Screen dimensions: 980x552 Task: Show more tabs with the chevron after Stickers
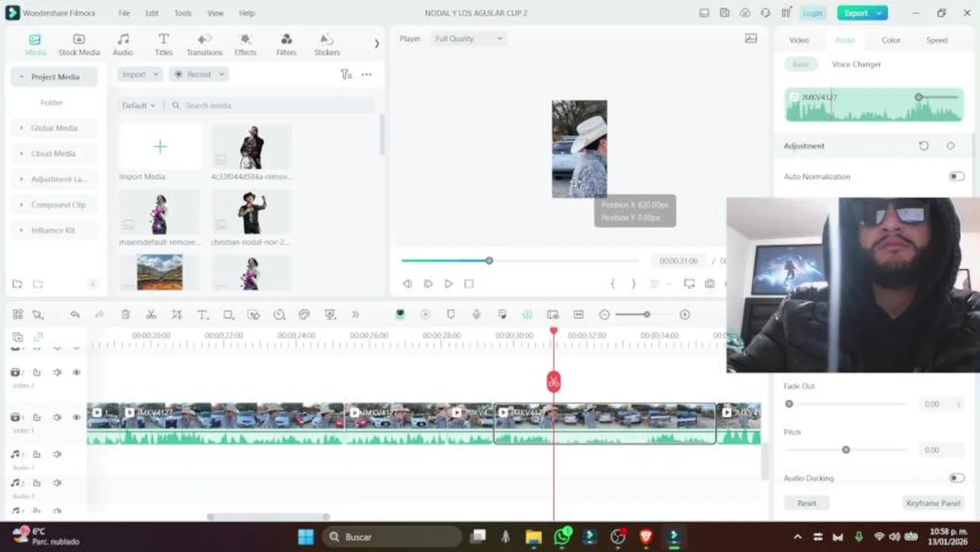[377, 44]
